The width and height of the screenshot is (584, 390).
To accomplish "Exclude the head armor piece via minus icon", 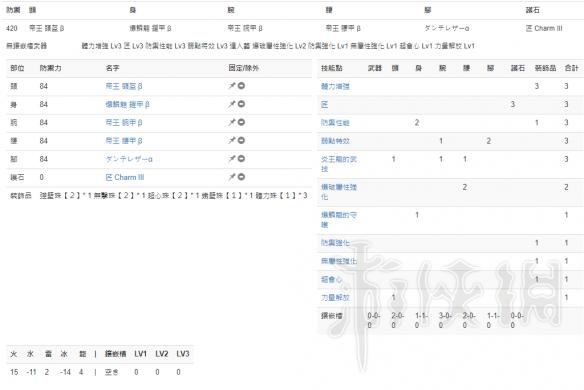I will coord(241,86).
